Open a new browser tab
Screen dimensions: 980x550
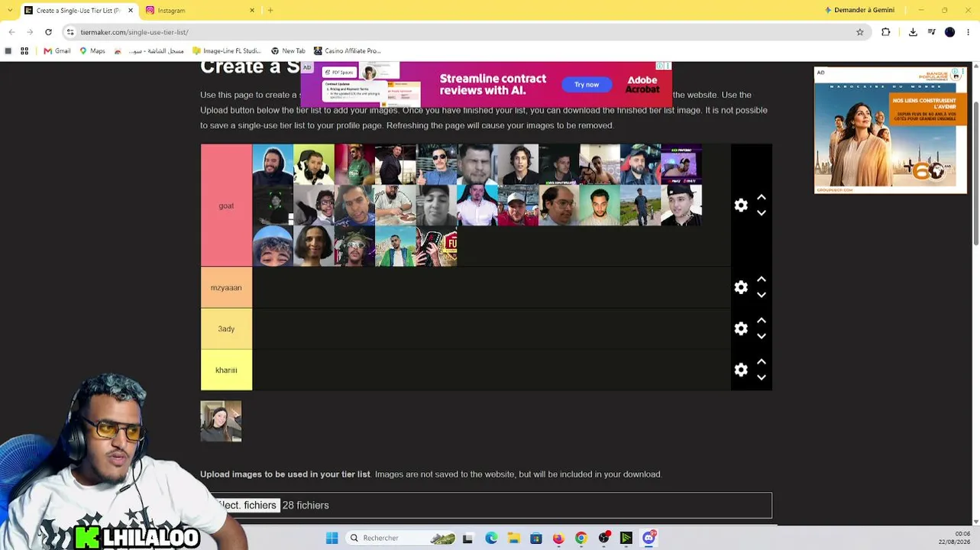[x=270, y=11]
